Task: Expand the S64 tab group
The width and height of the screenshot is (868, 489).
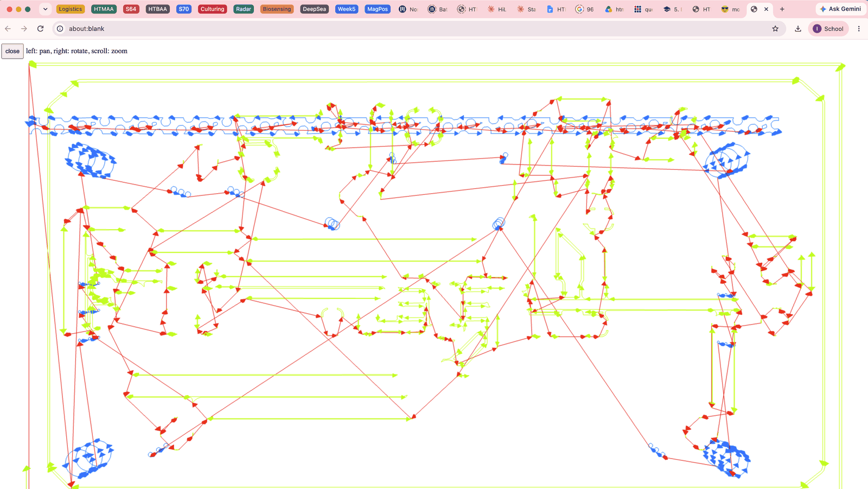Action: (131, 9)
